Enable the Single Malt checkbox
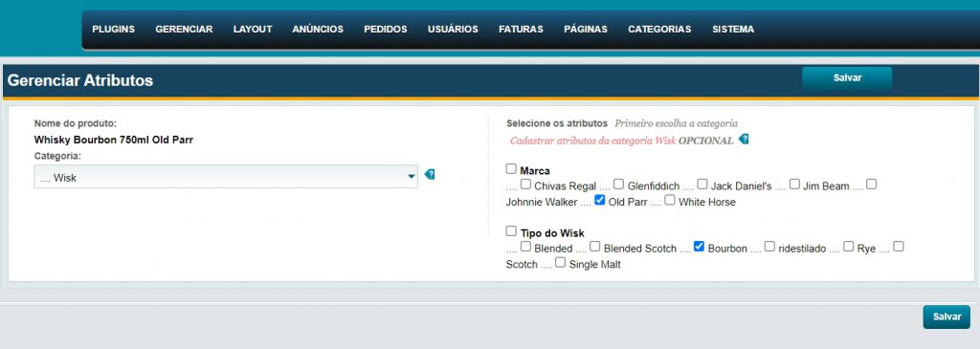Screen dimensions: 980x349 coord(561,262)
